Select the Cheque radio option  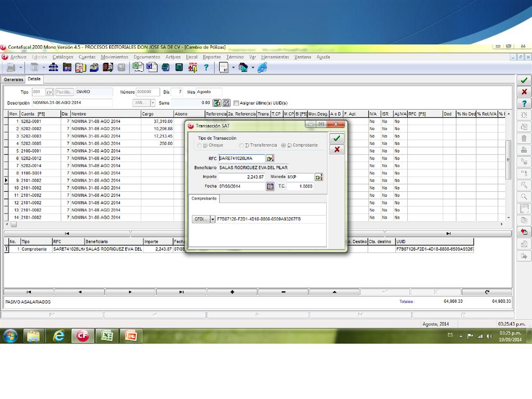tap(199, 145)
